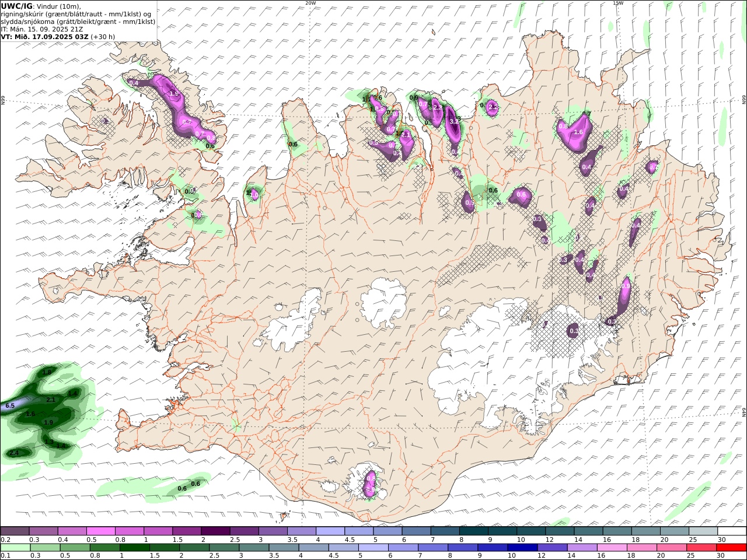Click the pale green 0.1 swatch in bottom scale
Image resolution: width=747 pixels, height=560 pixels.
tap(15, 547)
